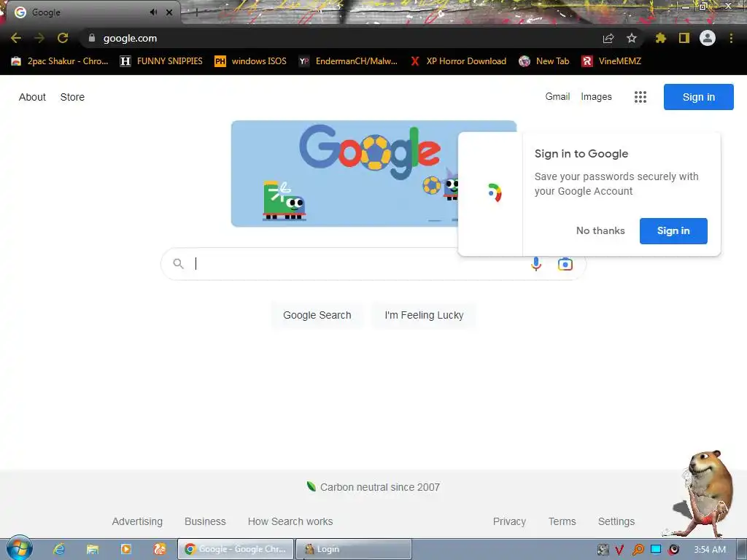This screenshot has height=560, width=747.
Task: Open Chrome's three-dot menu
Action: click(731, 38)
